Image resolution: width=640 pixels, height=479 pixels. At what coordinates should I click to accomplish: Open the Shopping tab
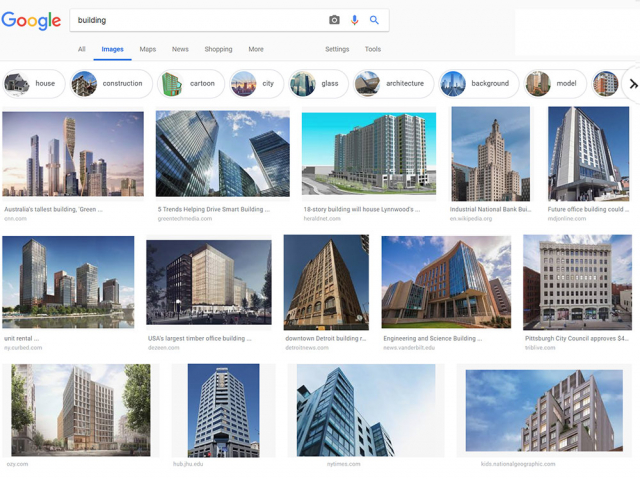tap(218, 49)
